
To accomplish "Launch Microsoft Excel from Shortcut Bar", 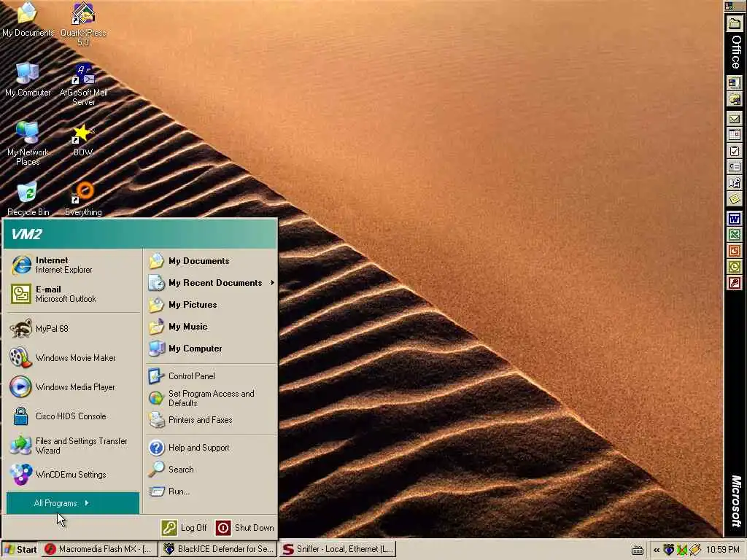I will 735,235.
